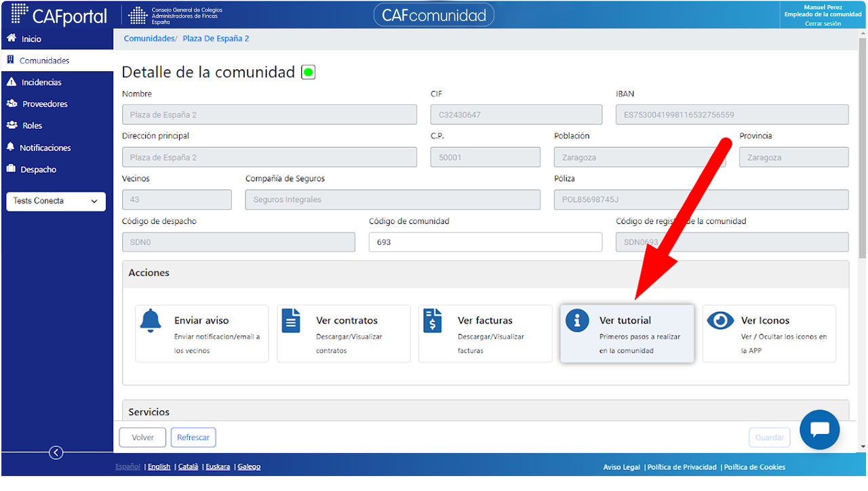The width and height of the screenshot is (868, 491).
Task: Open the chat bubble support widget
Action: pyautogui.click(x=820, y=429)
